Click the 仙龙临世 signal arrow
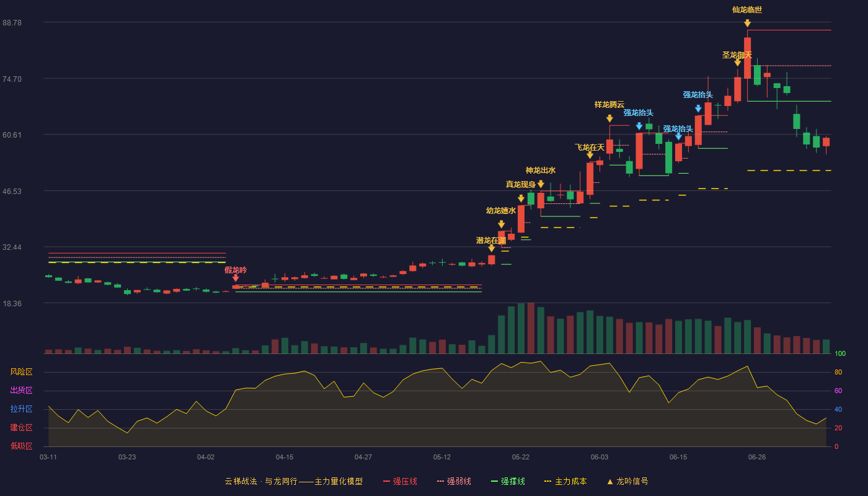The width and height of the screenshot is (868, 496). point(748,23)
